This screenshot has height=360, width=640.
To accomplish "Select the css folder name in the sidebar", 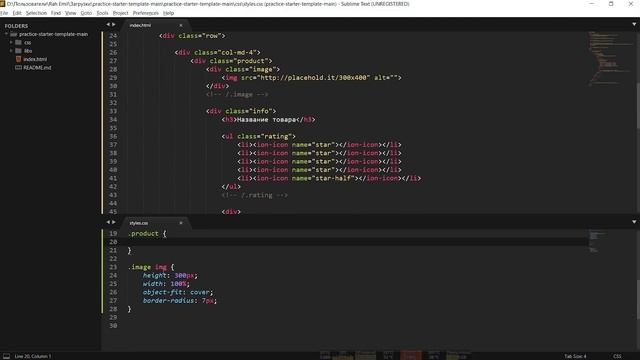I will [x=27, y=42].
